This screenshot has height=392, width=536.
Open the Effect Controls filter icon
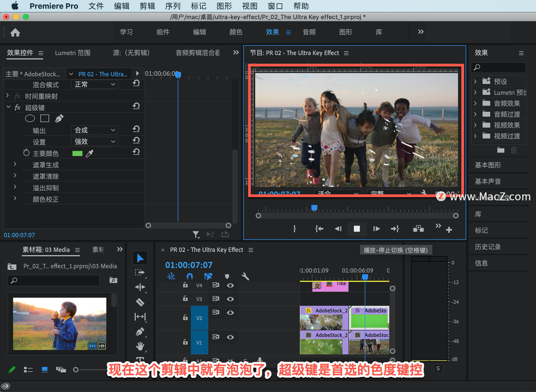coord(196,235)
